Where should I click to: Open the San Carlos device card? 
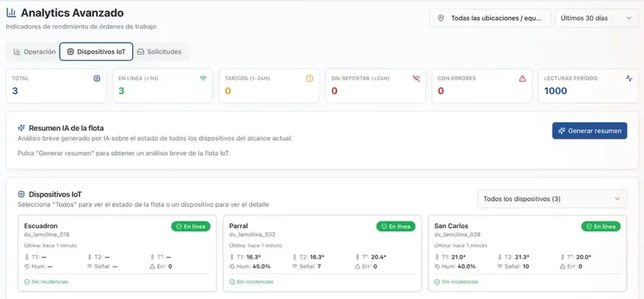tap(527, 253)
